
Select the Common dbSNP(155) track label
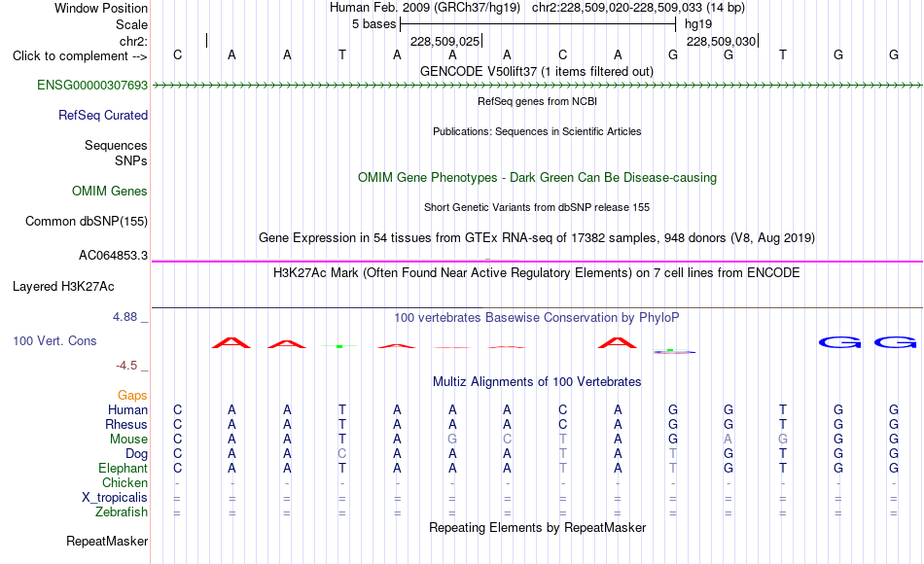click(87, 221)
